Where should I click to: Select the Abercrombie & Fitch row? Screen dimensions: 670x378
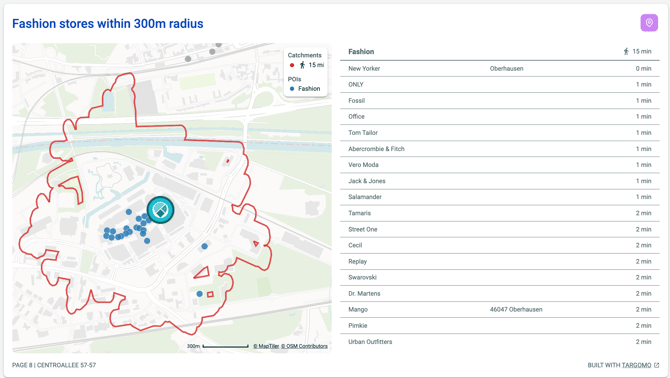(x=500, y=149)
